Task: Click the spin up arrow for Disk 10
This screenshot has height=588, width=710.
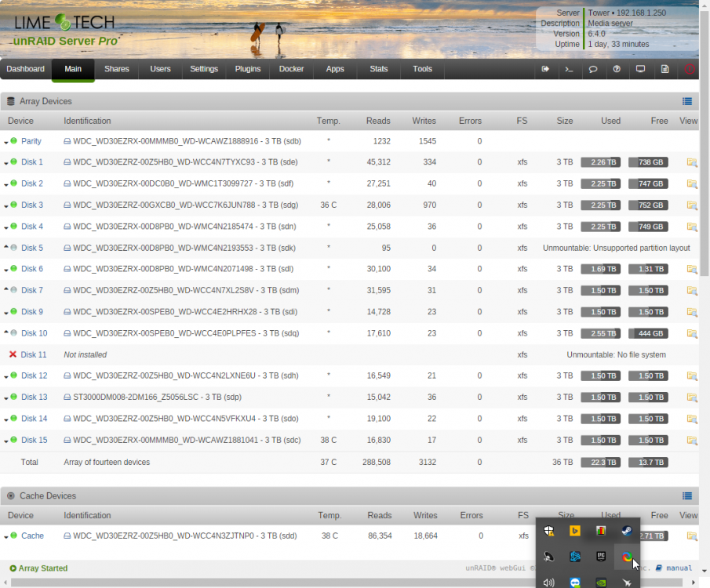Action: [6, 332]
